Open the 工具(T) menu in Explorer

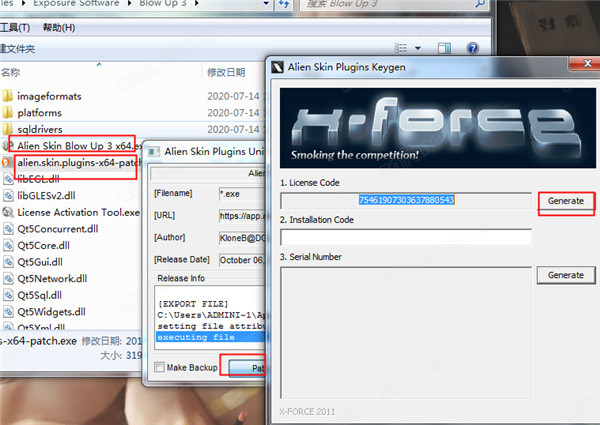coord(15,28)
